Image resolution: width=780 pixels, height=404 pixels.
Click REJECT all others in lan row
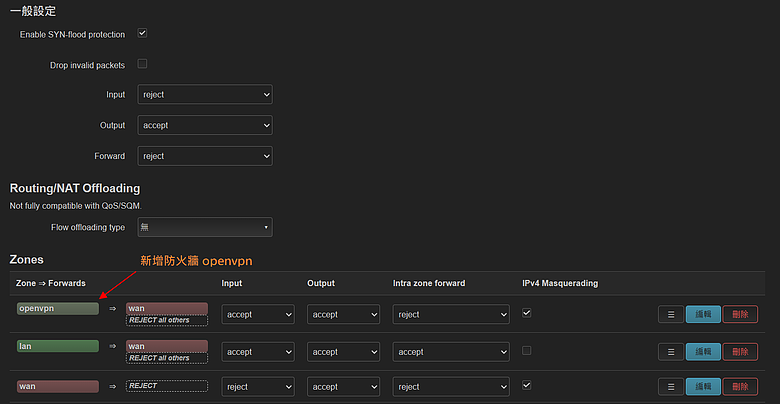click(167, 358)
